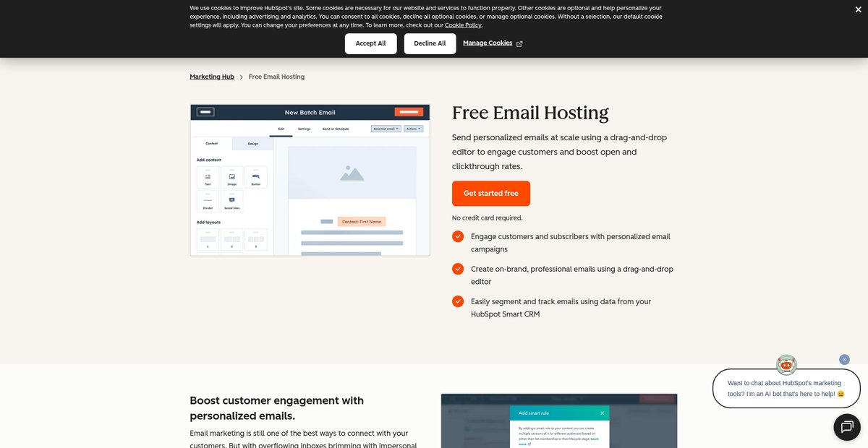Click the checkmark beside 'Easily segment and track emails'

[458, 301]
